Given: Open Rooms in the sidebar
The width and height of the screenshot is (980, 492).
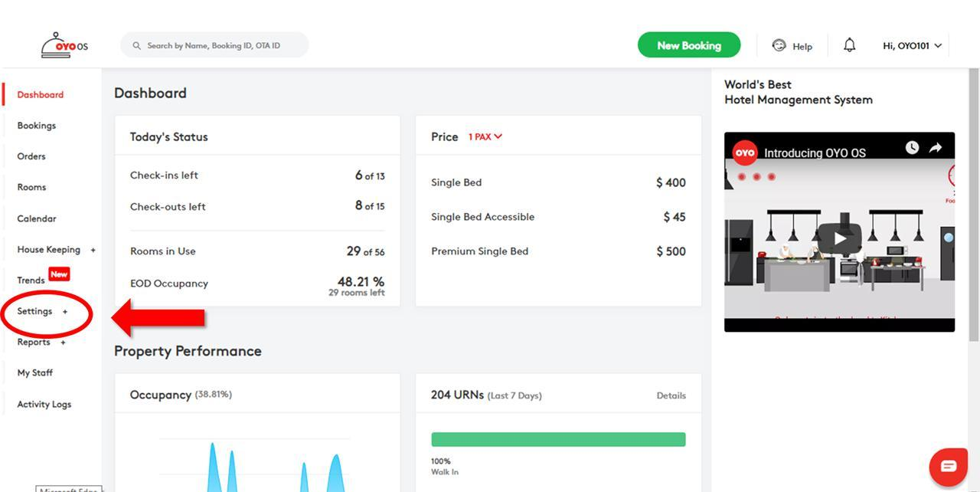Looking at the screenshot, I should [x=31, y=187].
